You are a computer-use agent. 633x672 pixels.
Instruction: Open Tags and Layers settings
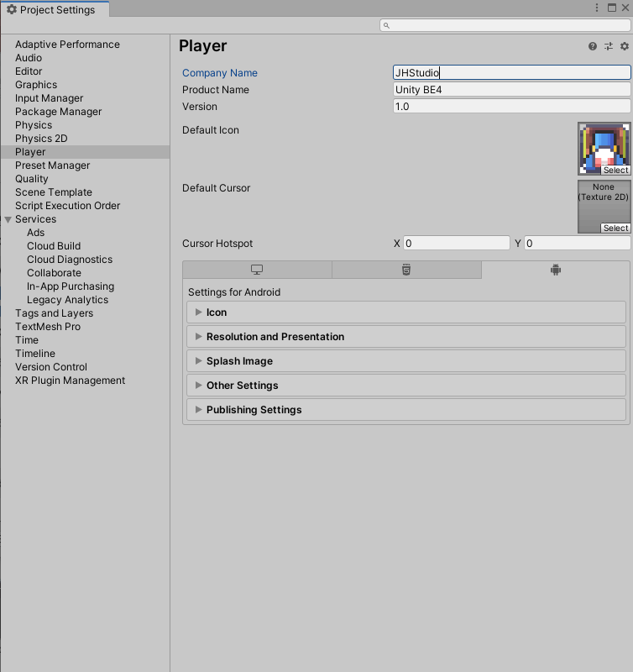[x=54, y=313]
